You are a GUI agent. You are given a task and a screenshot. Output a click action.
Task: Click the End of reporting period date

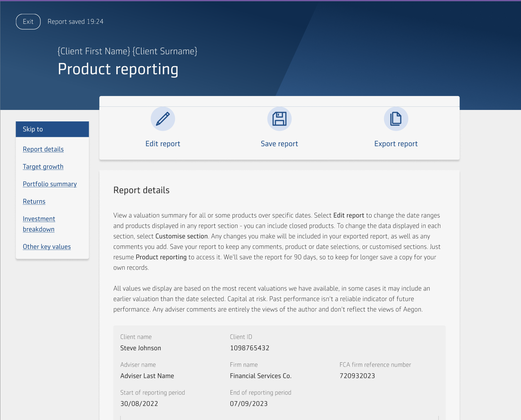click(249, 403)
